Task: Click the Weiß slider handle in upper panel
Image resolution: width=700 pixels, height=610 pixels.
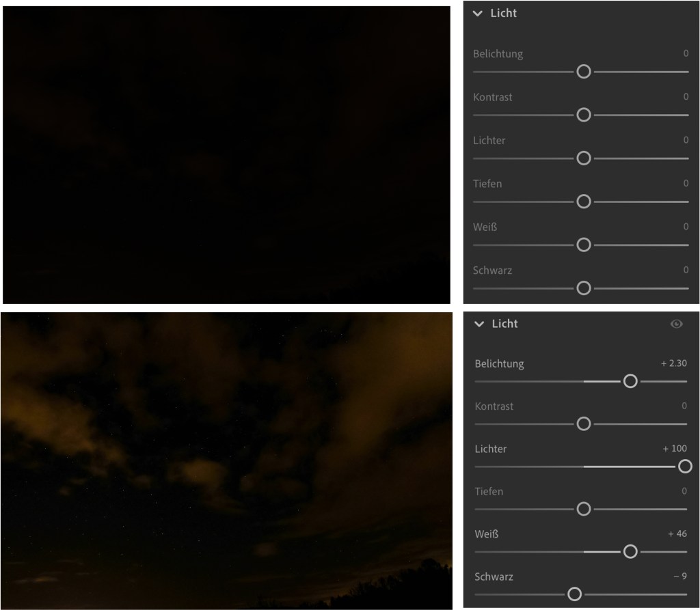Action: 583,245
